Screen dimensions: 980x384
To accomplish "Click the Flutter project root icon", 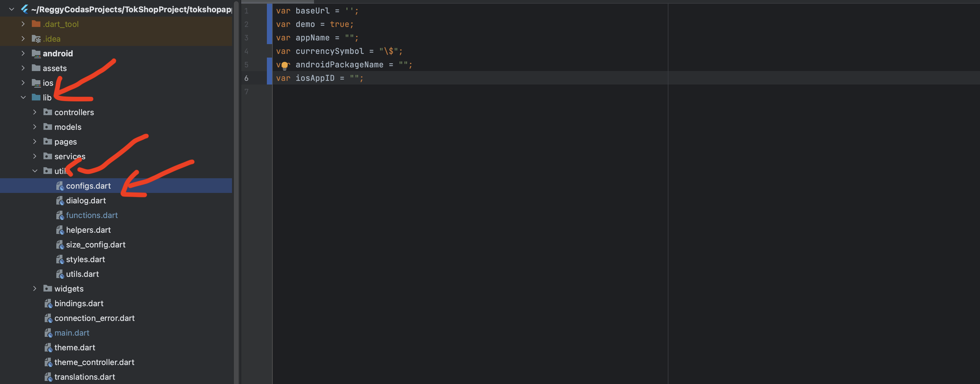I will tap(25, 9).
